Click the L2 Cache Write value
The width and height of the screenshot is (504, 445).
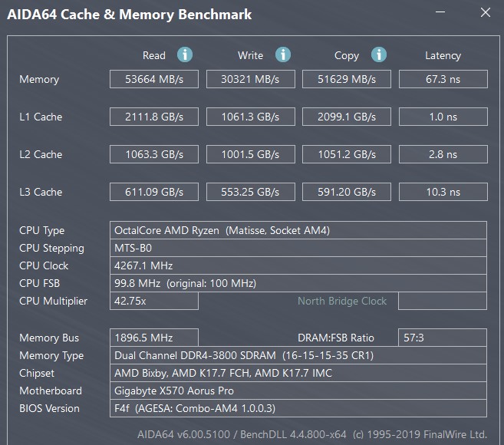pos(250,154)
